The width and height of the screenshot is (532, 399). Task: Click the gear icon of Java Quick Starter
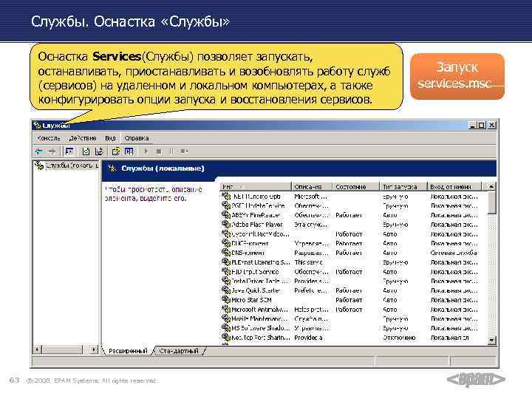226,290
